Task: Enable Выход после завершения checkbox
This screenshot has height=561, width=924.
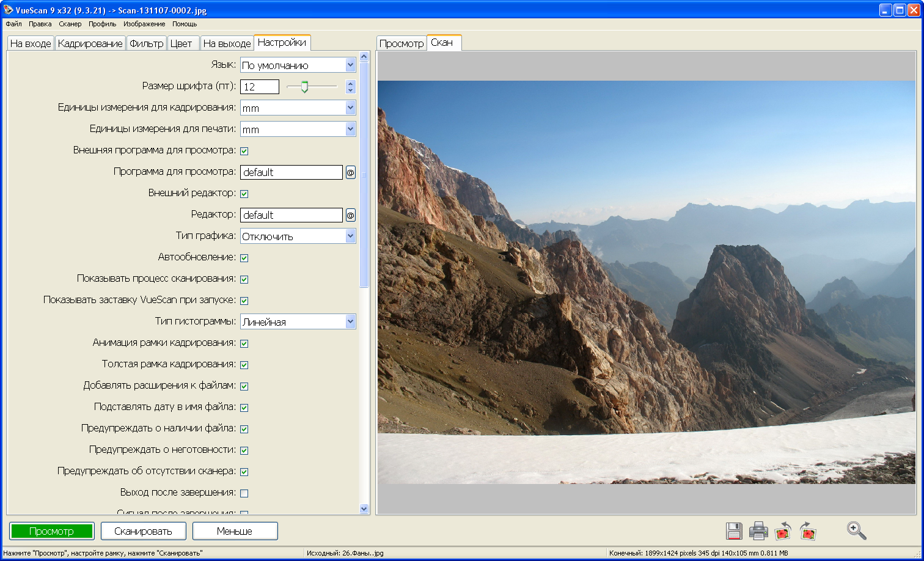Action: coord(244,493)
